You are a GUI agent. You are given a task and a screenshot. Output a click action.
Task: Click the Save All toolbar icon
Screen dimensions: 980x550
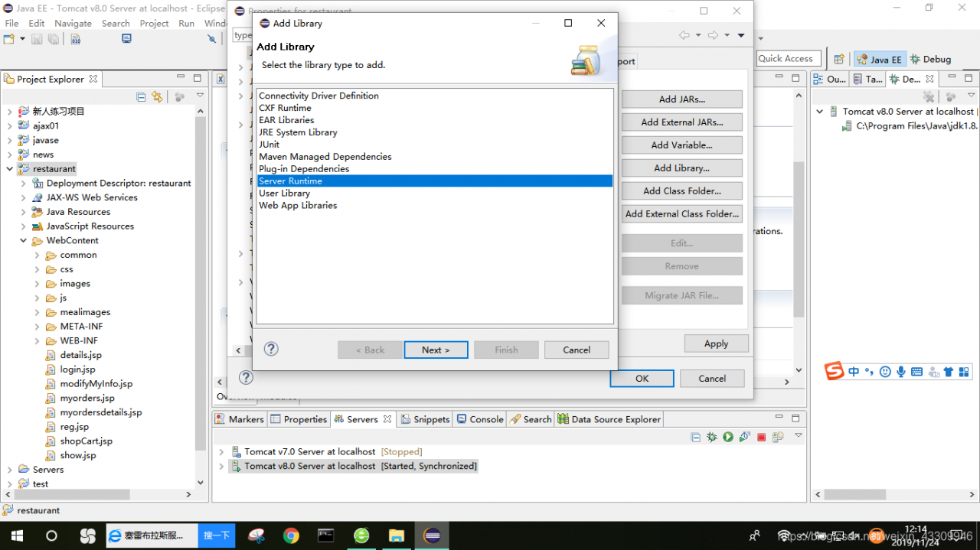tap(54, 39)
